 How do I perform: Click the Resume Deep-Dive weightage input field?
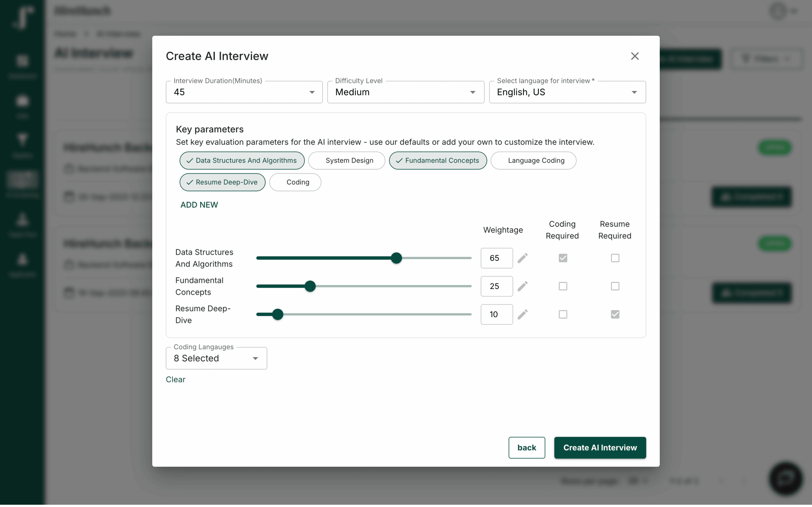[496, 314]
